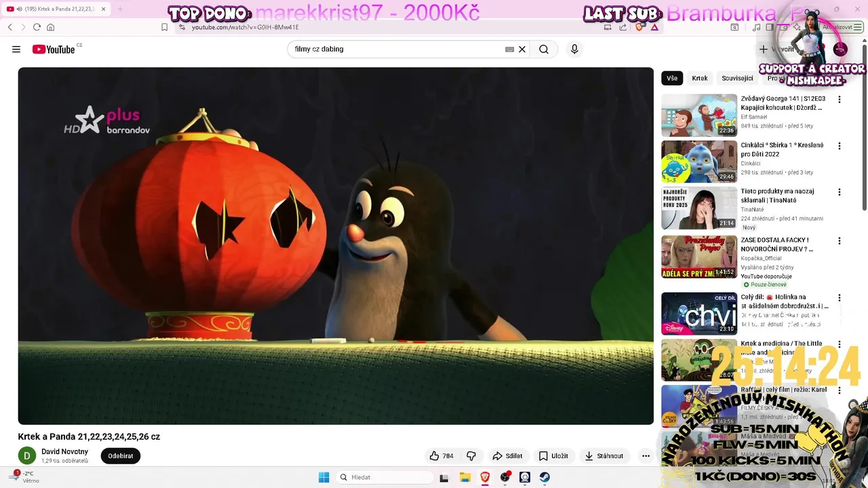Open File Explorer from the taskbar
Screen dimensions: 868x488
465,477
